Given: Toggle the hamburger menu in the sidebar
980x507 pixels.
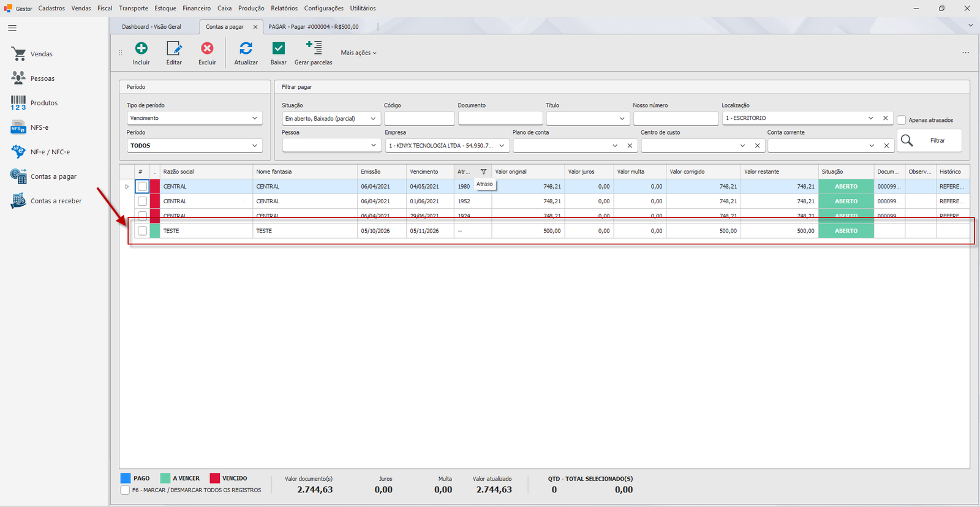Looking at the screenshot, I should coord(12,28).
